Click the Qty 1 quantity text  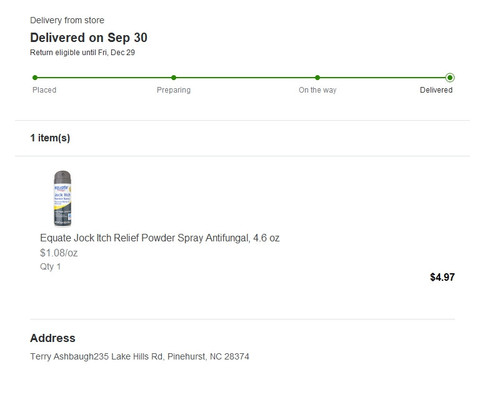[x=50, y=267]
